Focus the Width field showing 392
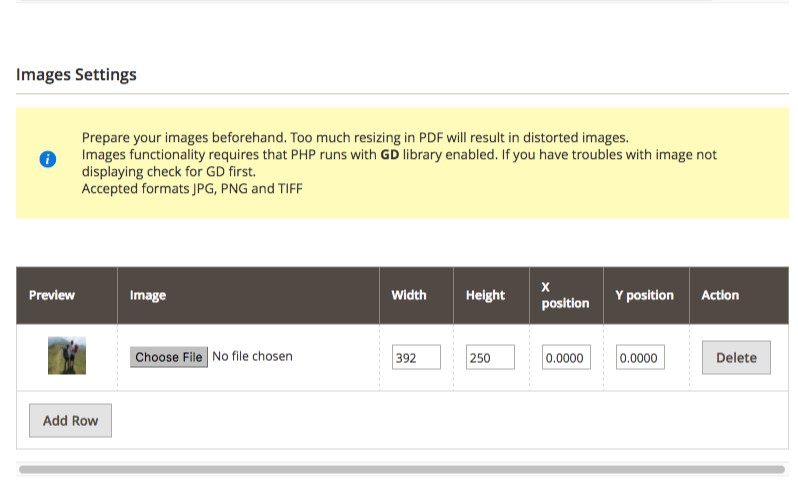 416,357
